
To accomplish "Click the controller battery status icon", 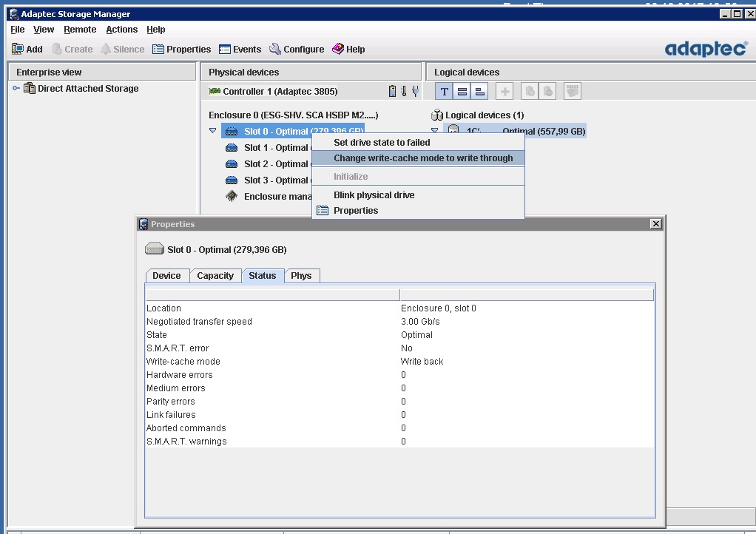I will point(393,92).
